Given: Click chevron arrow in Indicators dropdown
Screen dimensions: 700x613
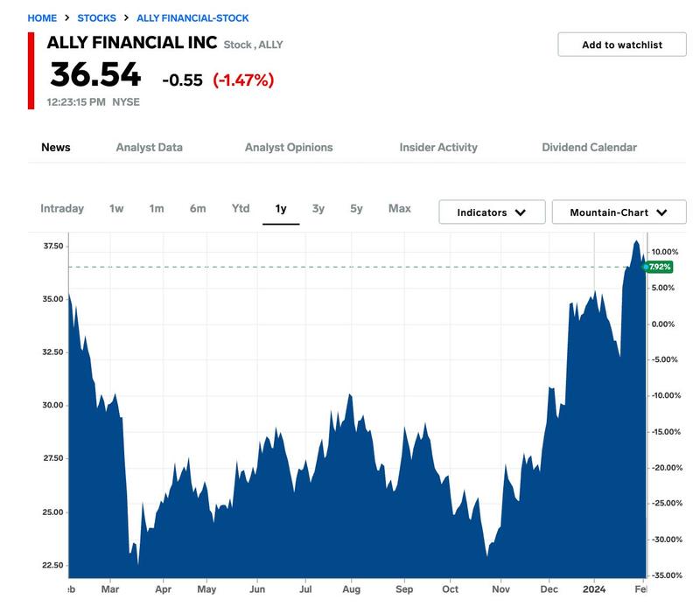Looking at the screenshot, I should point(520,212).
